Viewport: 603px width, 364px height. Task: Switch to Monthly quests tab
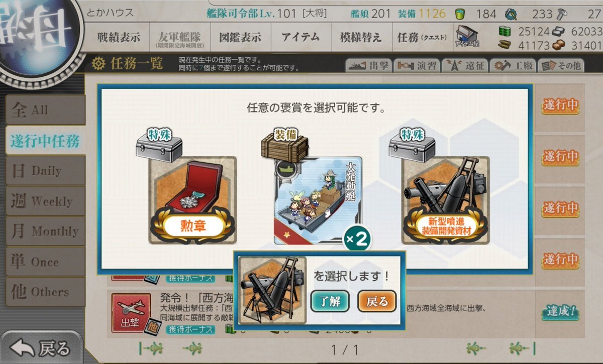point(45,231)
